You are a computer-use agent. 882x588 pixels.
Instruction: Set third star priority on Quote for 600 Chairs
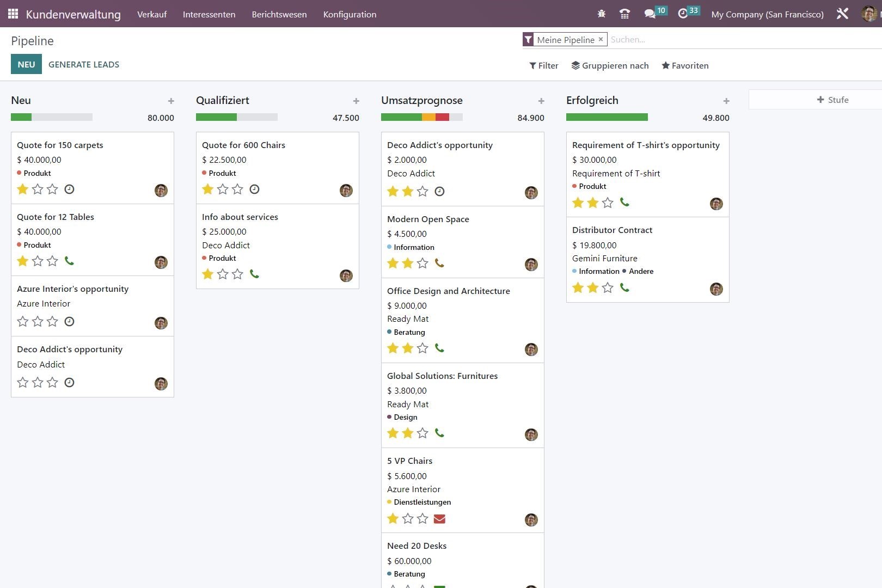[x=237, y=189]
